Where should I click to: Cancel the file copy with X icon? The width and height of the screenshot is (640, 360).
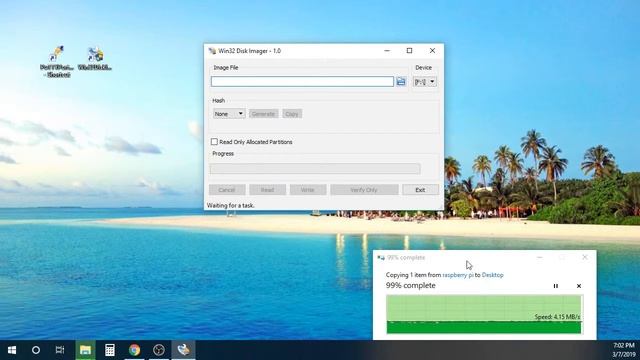coord(579,286)
